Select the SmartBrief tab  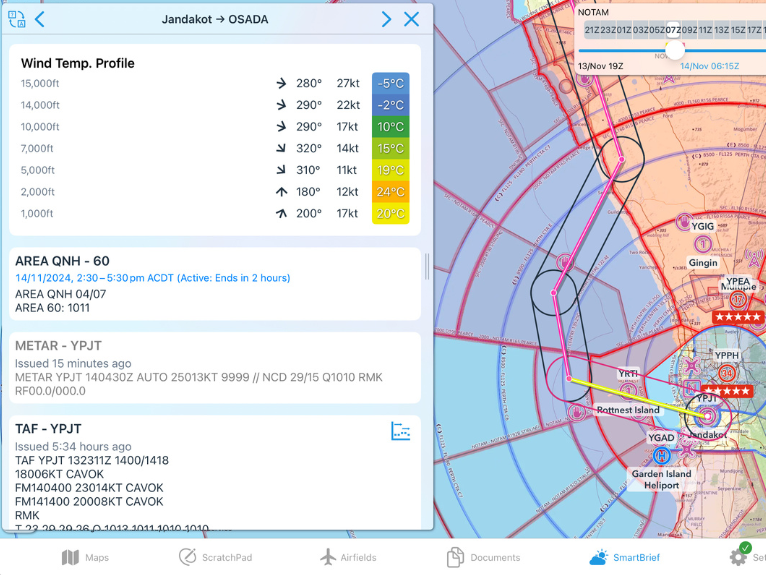tap(624, 557)
